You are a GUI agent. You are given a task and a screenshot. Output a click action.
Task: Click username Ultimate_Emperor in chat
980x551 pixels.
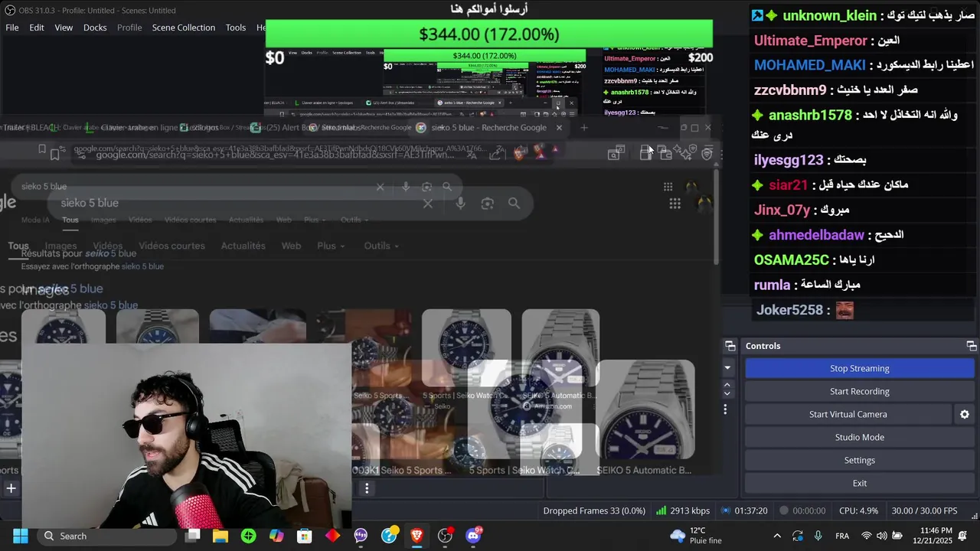pos(811,41)
